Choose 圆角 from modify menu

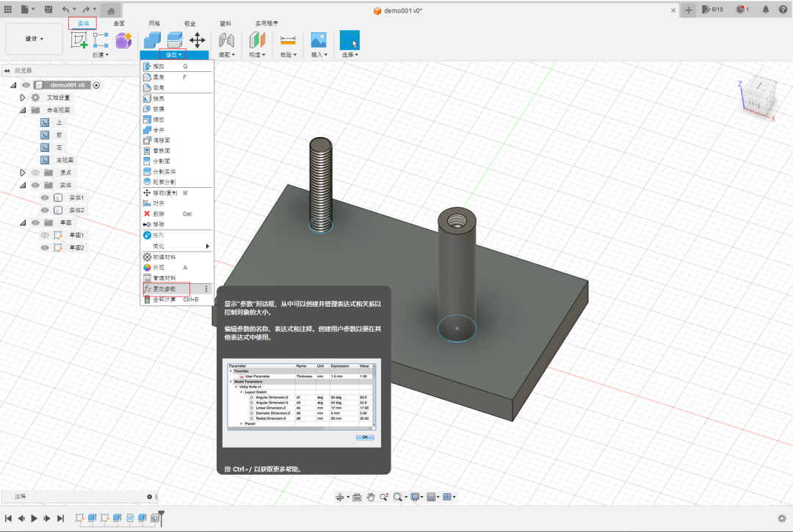pos(177,77)
